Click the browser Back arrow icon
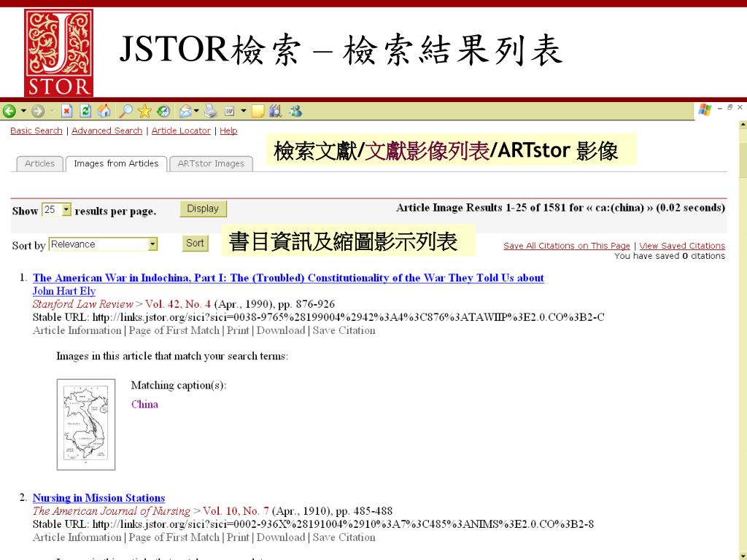 pyautogui.click(x=9, y=112)
